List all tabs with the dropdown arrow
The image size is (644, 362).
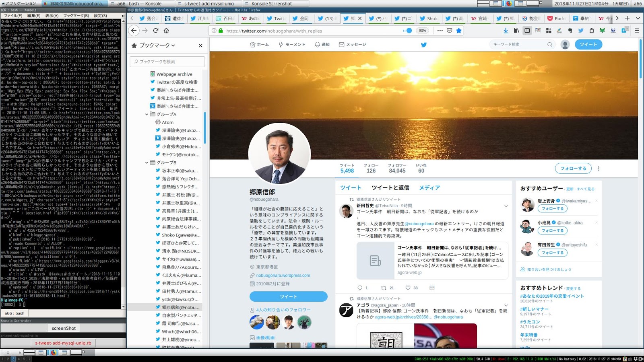coord(638,18)
